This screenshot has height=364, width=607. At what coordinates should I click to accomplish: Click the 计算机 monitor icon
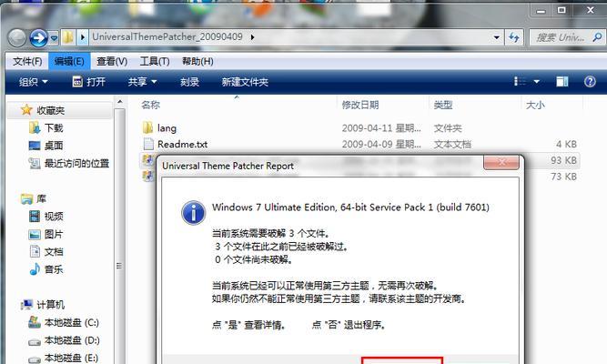[26, 304]
